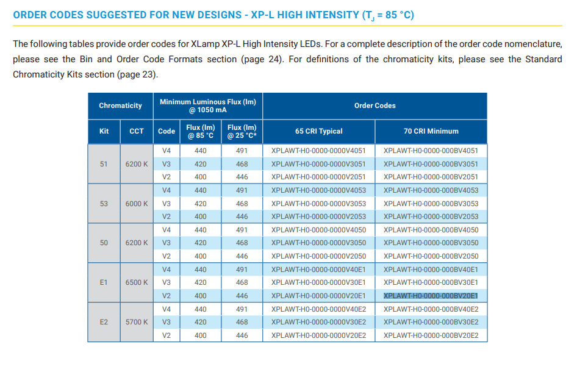Click the 'Minimum Luminous Flux' header
This screenshot has height=383, width=588.
tap(208, 106)
